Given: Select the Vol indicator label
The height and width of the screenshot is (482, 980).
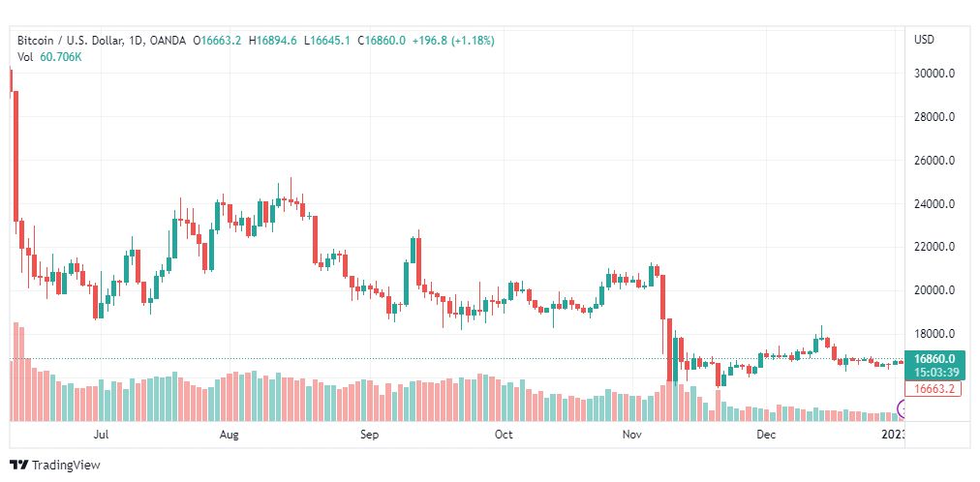Looking at the screenshot, I should 26,57.
